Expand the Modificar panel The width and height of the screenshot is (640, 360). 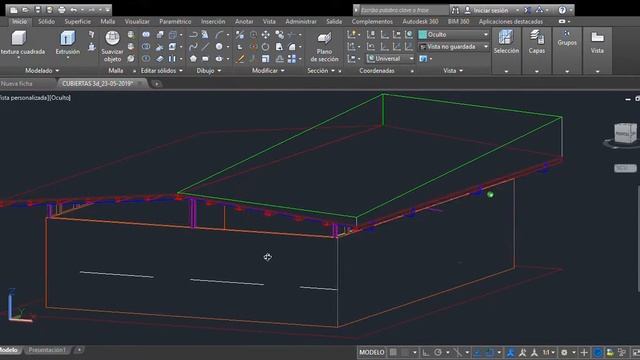[x=268, y=71]
